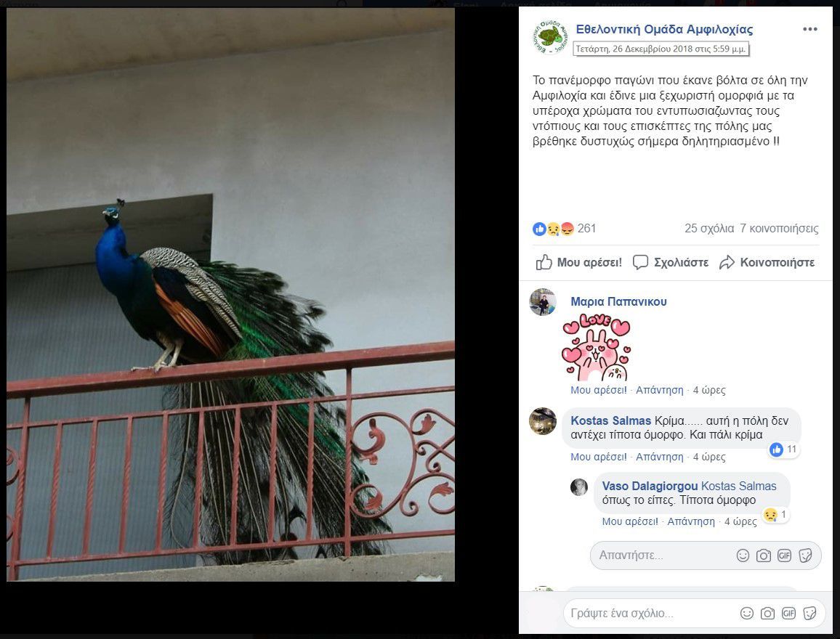The image size is (840, 639).
Task: Open the three-dot post options menu
Action: click(x=809, y=30)
